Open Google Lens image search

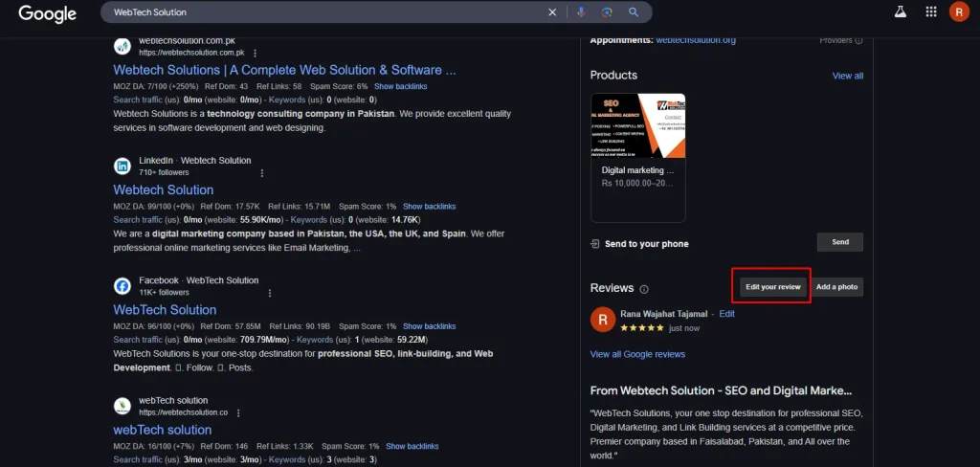(606, 12)
